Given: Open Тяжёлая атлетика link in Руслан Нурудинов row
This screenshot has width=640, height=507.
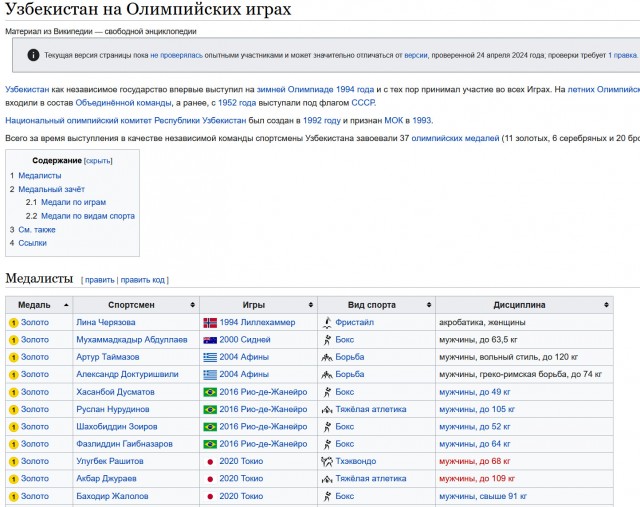Looking at the screenshot, I should 371,409.
